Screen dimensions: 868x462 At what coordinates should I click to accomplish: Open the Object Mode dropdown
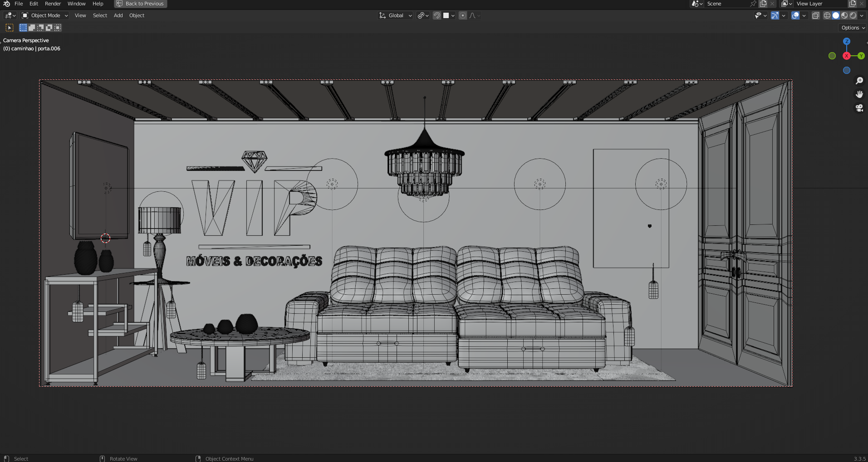[x=45, y=15]
